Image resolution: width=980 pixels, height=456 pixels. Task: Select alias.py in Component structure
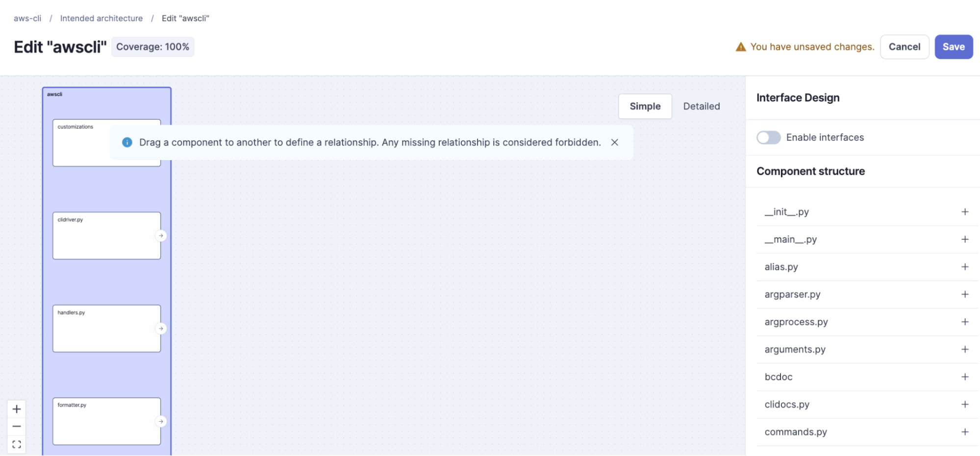pos(781,266)
